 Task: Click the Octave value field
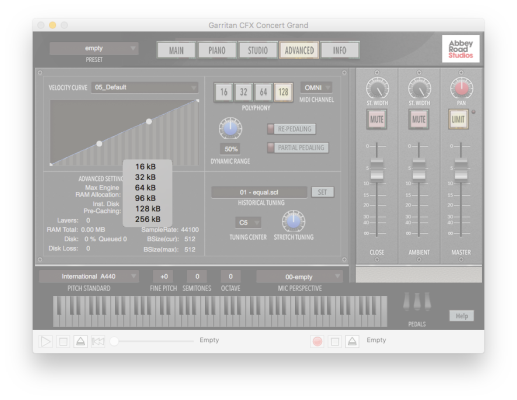pyautogui.click(x=231, y=277)
